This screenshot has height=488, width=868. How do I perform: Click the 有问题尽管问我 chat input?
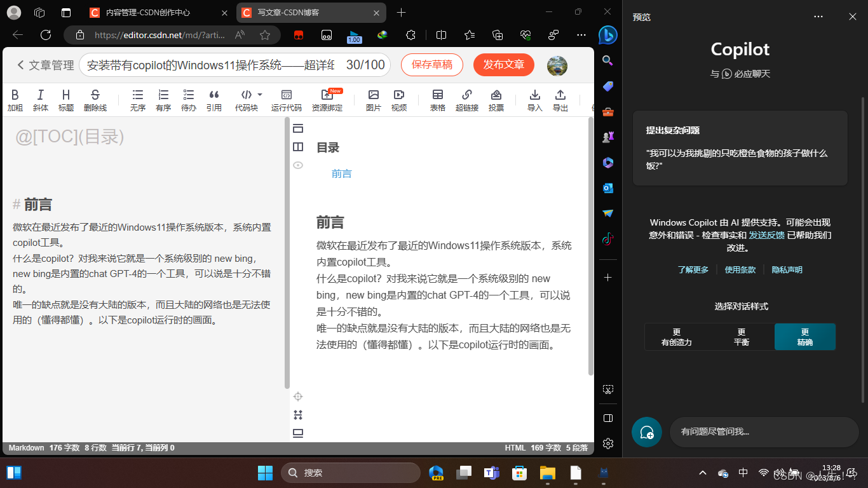tap(764, 432)
